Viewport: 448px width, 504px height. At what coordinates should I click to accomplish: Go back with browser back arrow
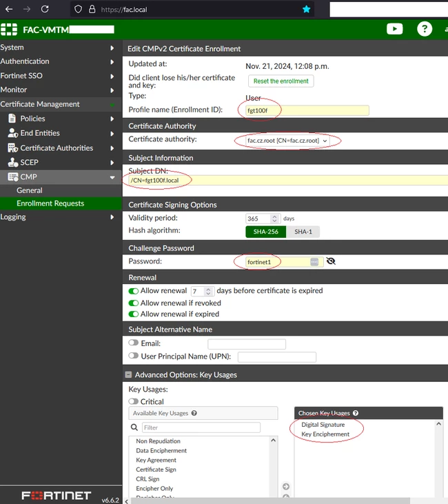point(9,10)
